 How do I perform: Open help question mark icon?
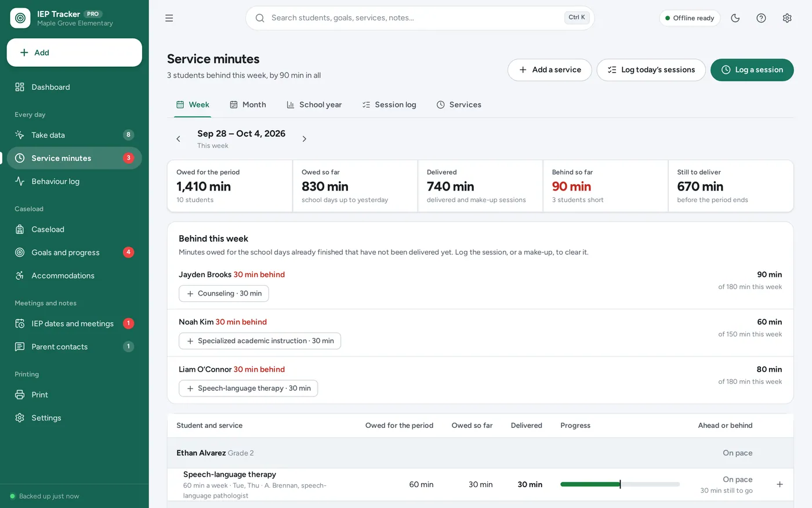(x=762, y=18)
